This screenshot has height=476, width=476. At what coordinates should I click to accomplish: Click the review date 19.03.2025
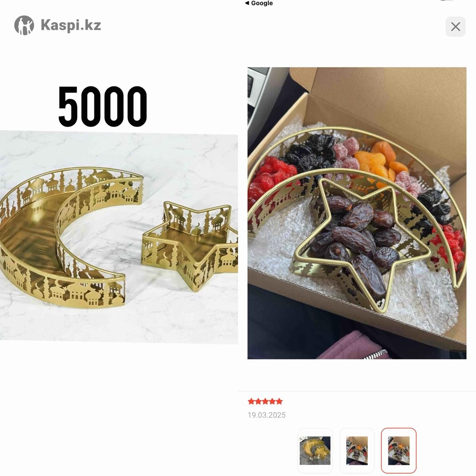tap(267, 415)
